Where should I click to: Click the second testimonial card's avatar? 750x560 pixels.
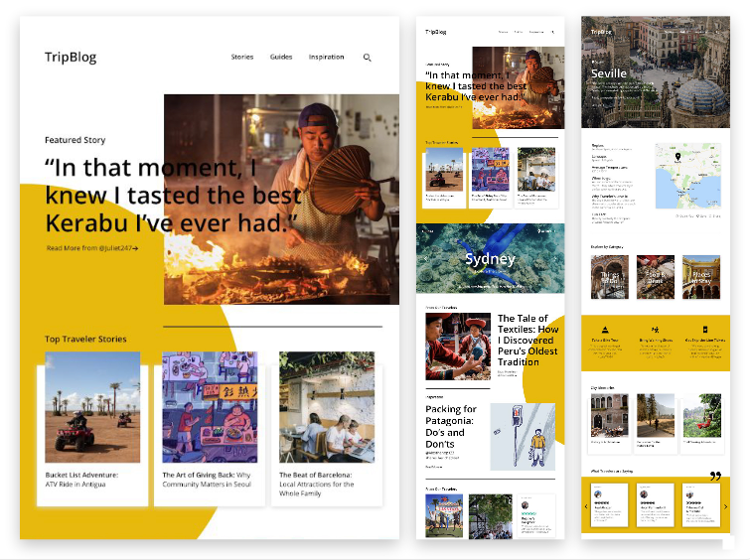pos(644,494)
